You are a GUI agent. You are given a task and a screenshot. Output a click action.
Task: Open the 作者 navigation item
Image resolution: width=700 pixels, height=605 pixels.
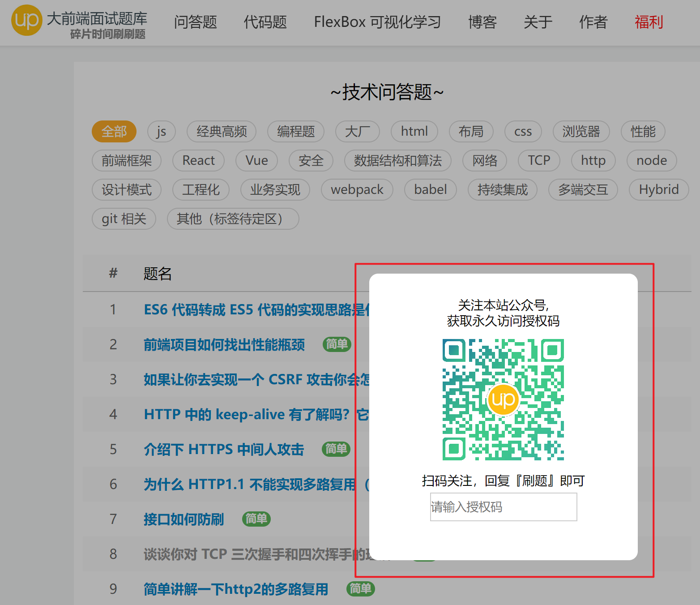point(593,21)
